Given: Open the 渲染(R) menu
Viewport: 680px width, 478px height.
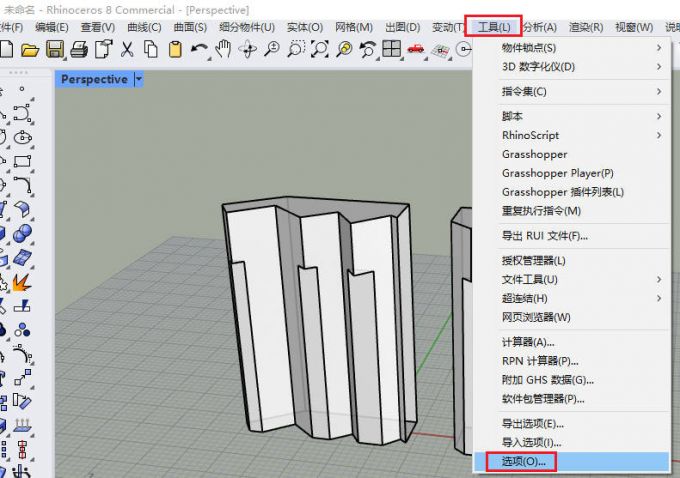Looking at the screenshot, I should click(586, 27).
